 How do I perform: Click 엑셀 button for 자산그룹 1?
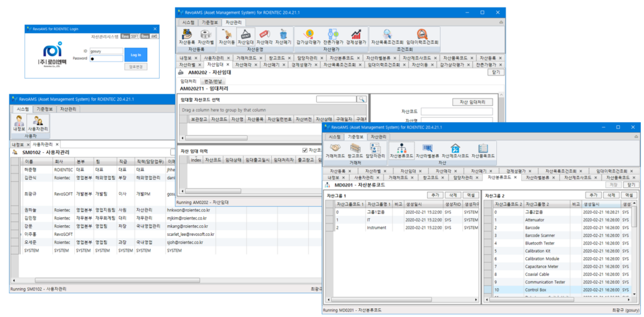tap(470, 195)
